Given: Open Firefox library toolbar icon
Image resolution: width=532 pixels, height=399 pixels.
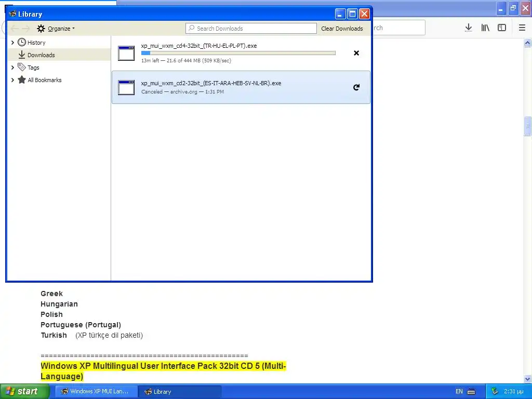Looking at the screenshot, I should tap(485, 28).
